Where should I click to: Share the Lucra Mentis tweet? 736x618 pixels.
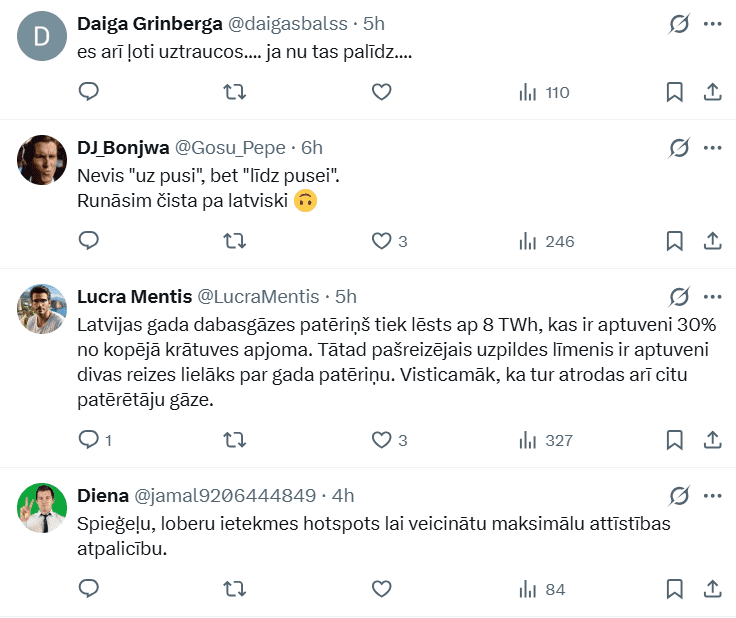713,439
